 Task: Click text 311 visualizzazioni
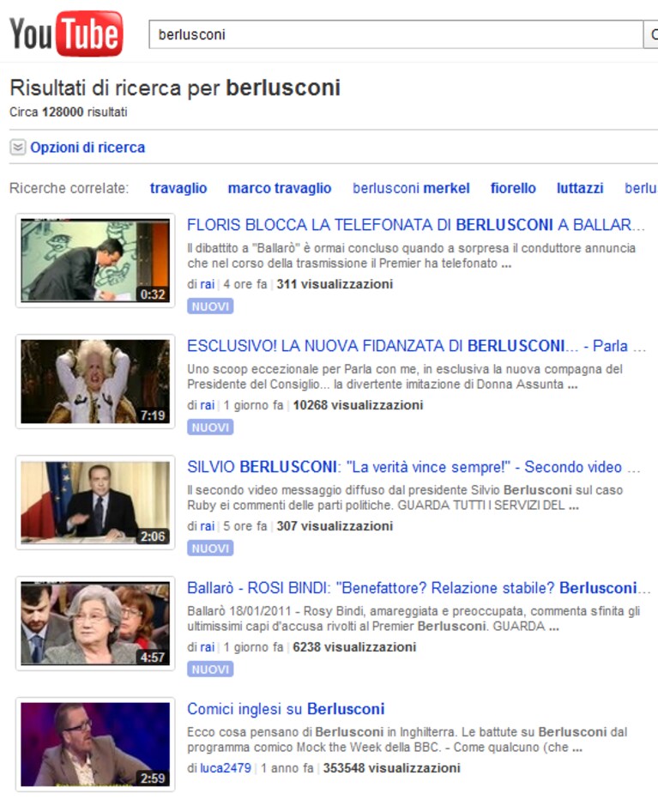coord(335,284)
